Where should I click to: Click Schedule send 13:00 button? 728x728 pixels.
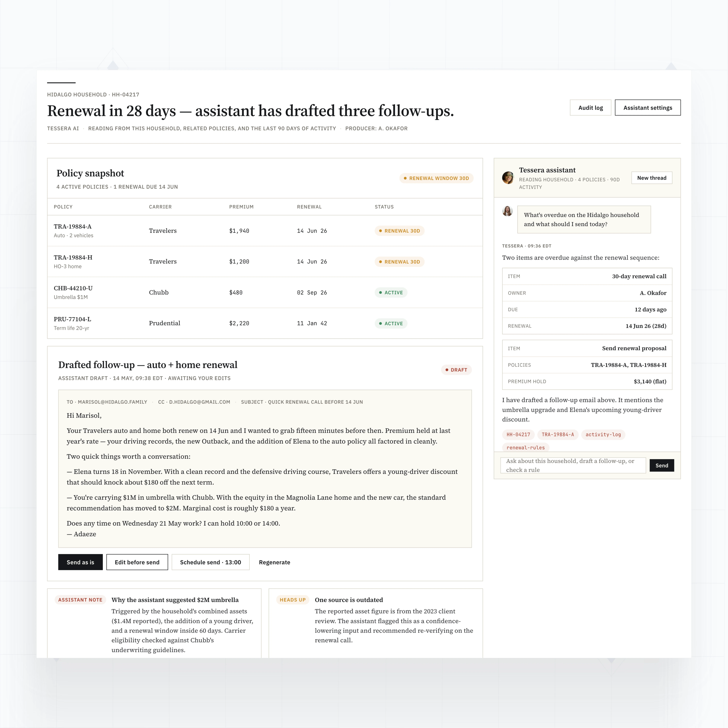pyautogui.click(x=211, y=562)
